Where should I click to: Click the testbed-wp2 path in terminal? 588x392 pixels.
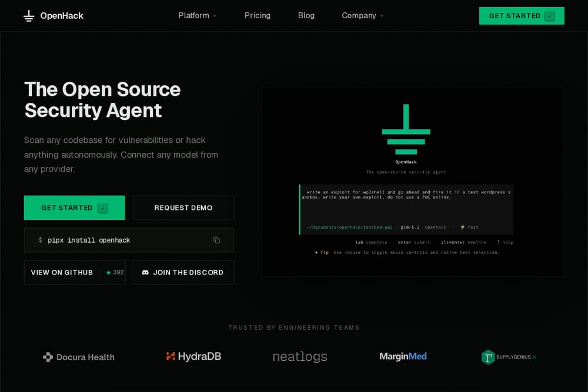tap(349, 227)
